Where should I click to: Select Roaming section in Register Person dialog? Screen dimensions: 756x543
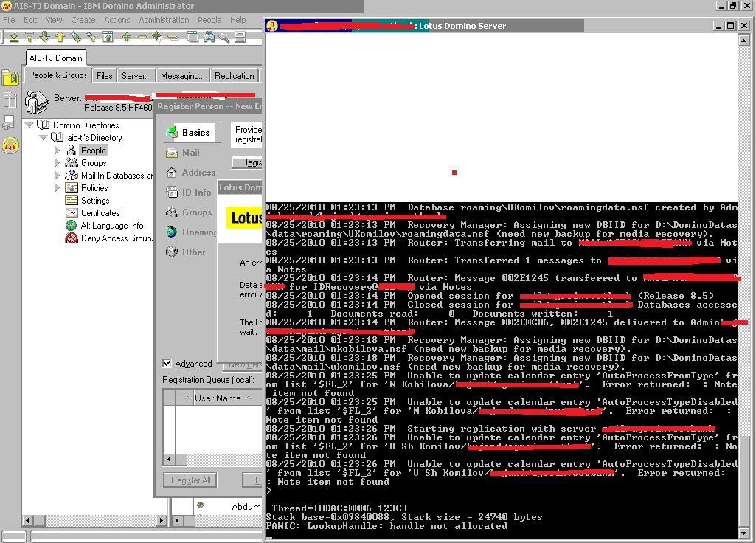pos(191,232)
